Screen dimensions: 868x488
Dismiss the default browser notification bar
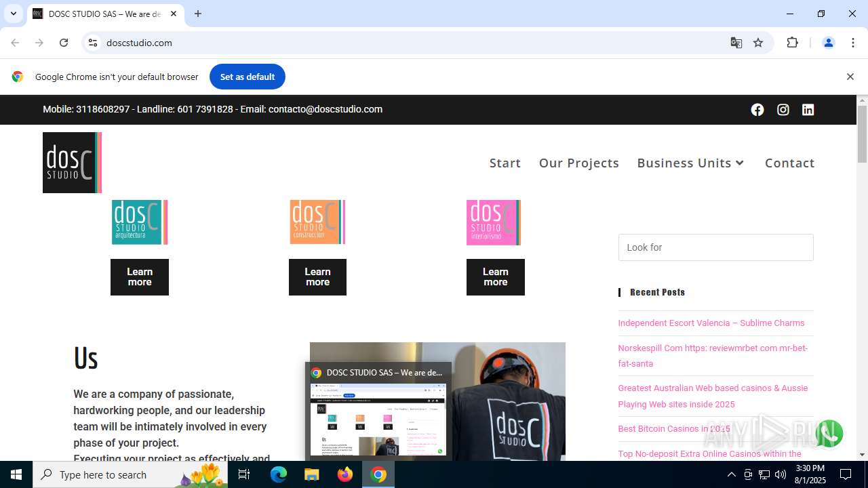pyautogui.click(x=850, y=77)
